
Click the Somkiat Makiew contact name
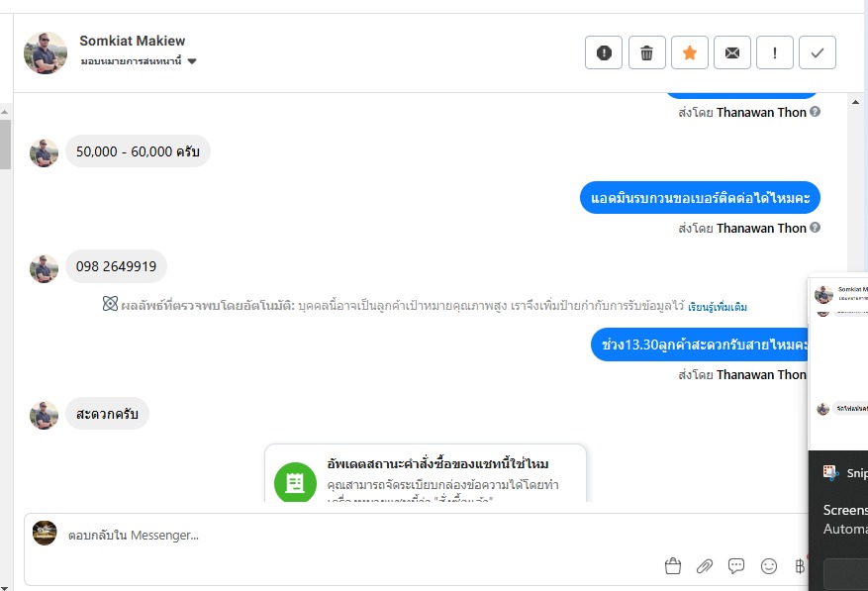tap(133, 41)
